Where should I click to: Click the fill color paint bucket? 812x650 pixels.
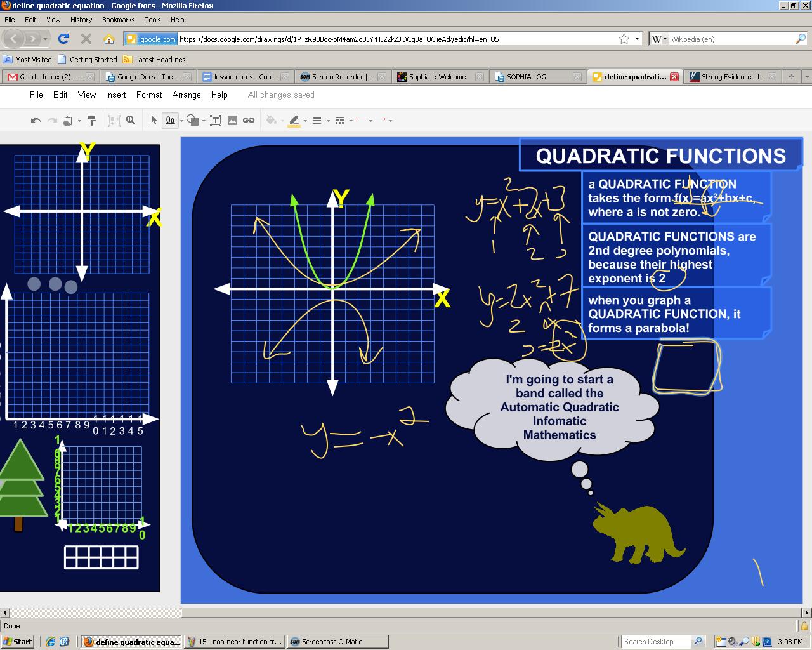pos(271,120)
